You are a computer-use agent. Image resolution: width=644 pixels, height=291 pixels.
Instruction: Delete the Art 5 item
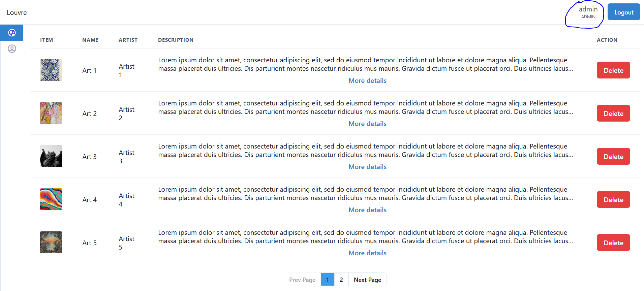tap(613, 243)
